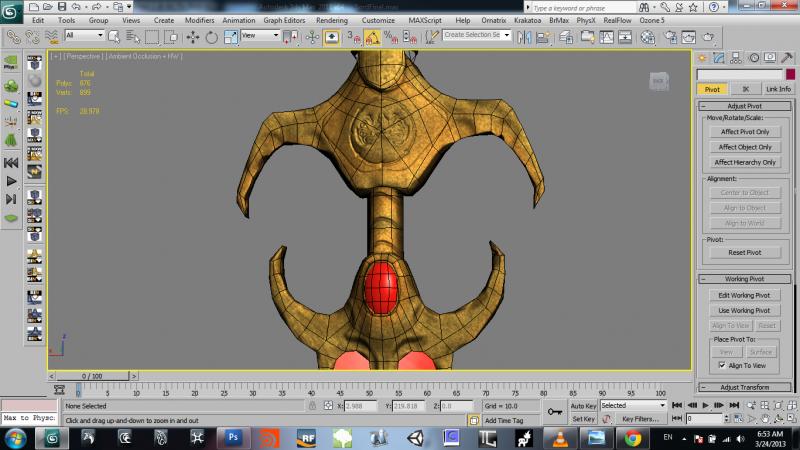
Task: Click the Rotate tool icon
Action: (211, 37)
